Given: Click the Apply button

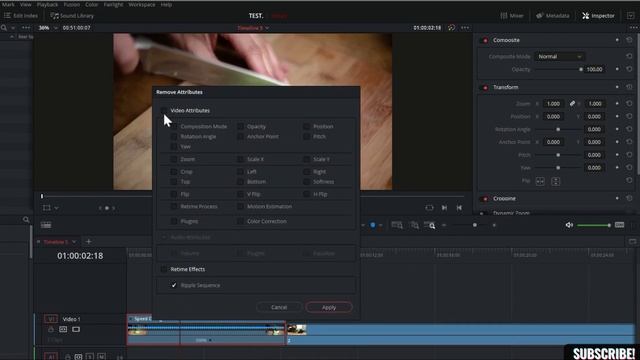Looking at the screenshot, I should coord(329,307).
